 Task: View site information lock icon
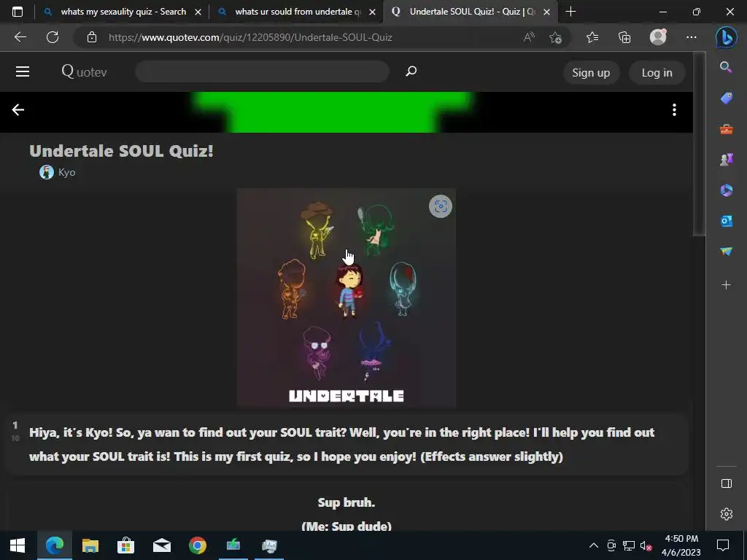pyautogui.click(x=92, y=37)
